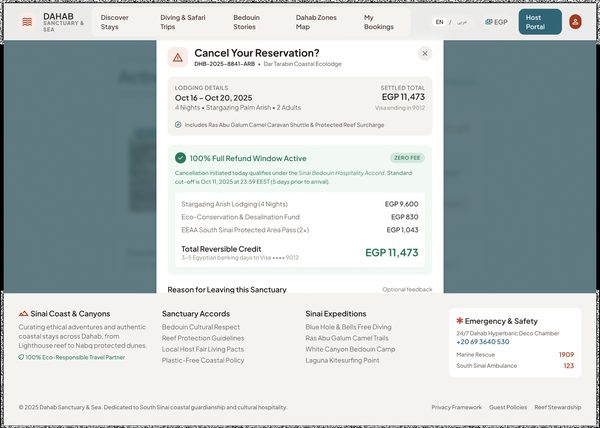Click Eco-Conservation fund amount EGP 830
The image size is (600, 428).
[404, 217]
